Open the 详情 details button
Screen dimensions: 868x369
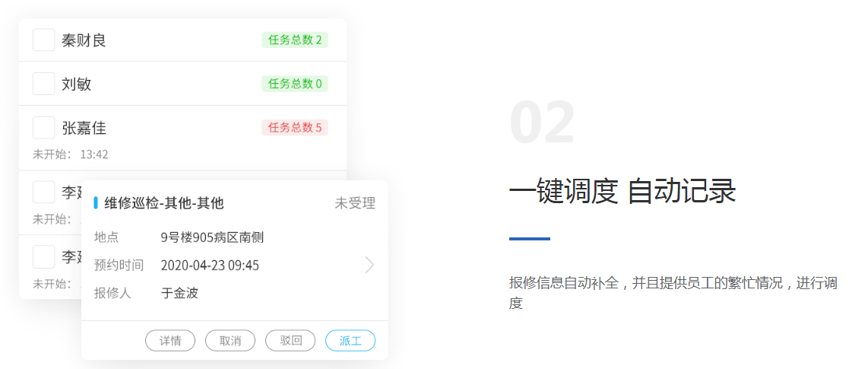pos(170,341)
